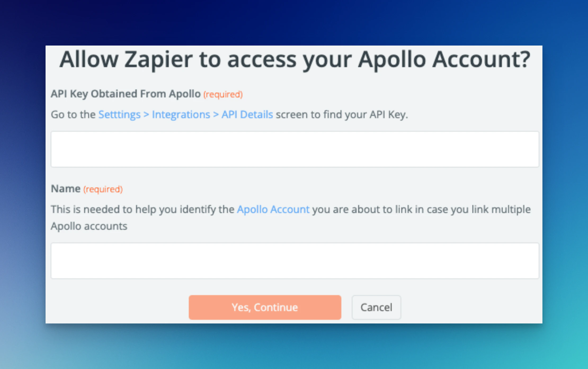Click inside the API Key input field

(295, 149)
